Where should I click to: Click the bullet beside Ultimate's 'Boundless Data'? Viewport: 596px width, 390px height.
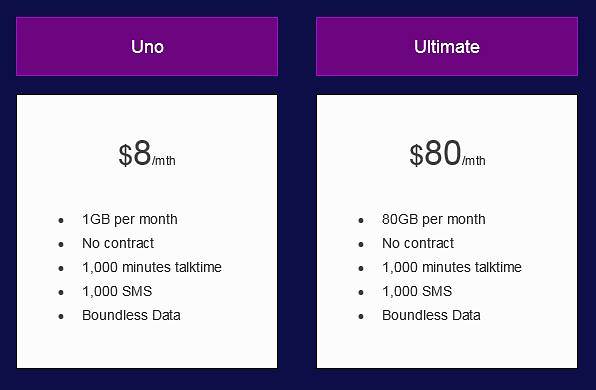click(x=361, y=316)
